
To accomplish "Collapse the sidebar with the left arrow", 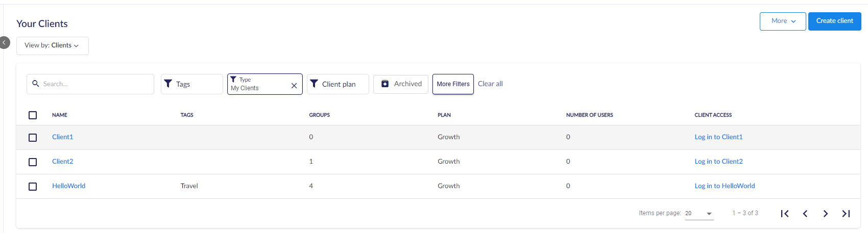I will point(4,43).
